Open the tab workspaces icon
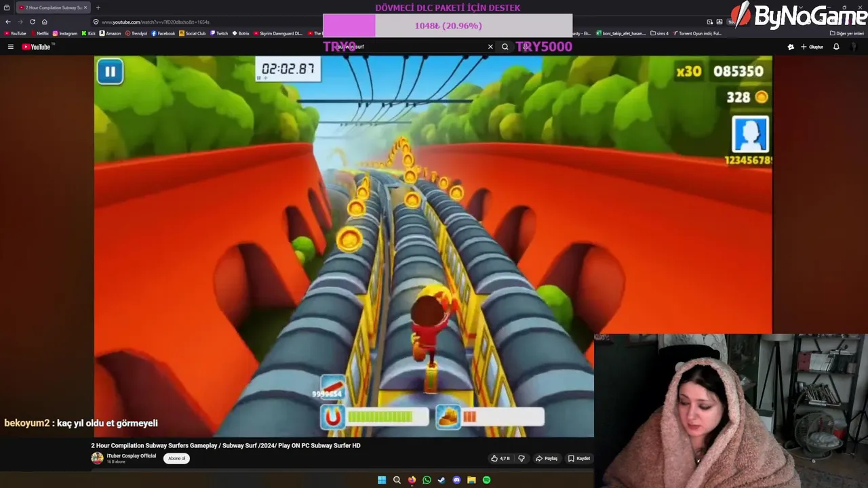868x488 pixels. pos(7,7)
